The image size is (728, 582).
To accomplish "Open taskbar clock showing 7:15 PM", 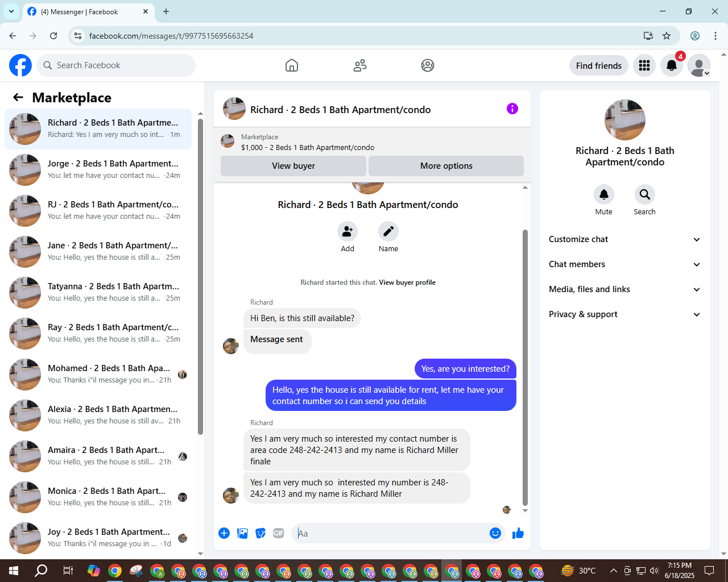I will pos(680,571).
